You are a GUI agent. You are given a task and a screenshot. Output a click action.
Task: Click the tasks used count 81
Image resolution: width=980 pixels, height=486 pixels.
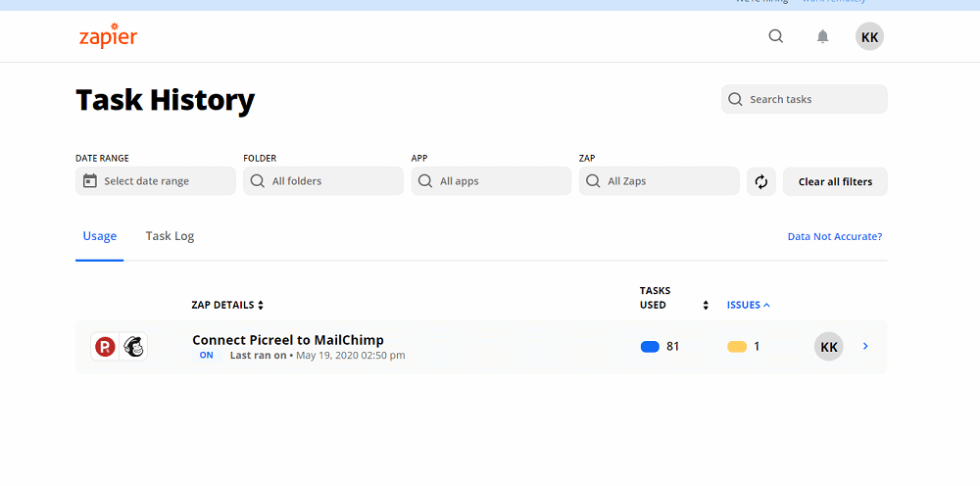pyautogui.click(x=672, y=346)
